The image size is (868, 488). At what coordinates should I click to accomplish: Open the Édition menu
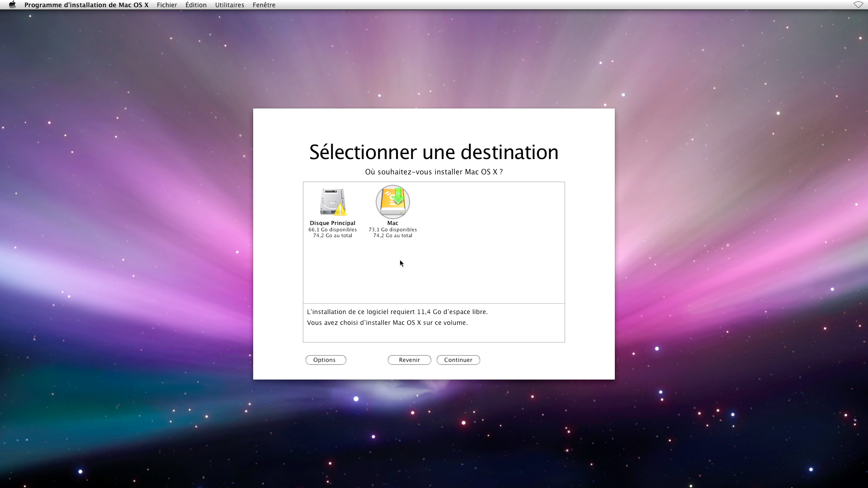[196, 5]
